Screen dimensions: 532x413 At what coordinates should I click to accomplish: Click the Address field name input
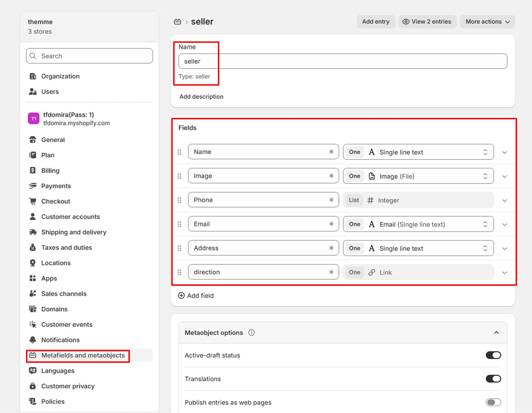263,248
